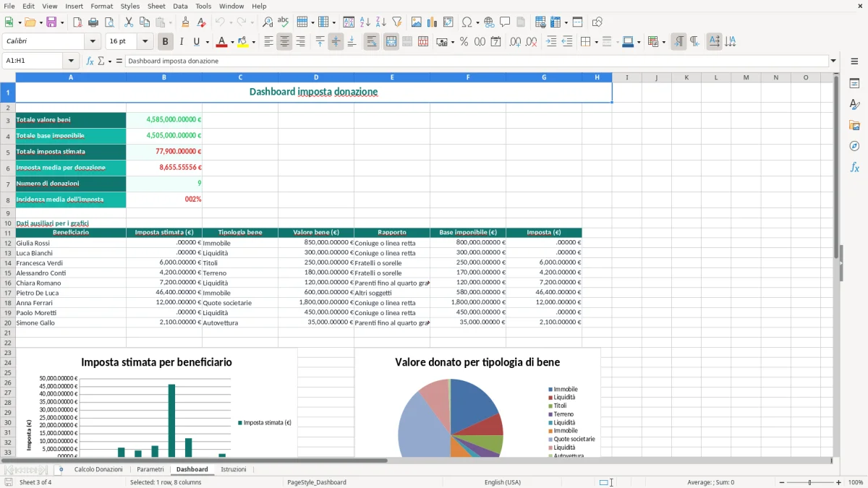Open the sidebar Properties panel
Screen dimensions: 868x488
click(x=854, y=83)
